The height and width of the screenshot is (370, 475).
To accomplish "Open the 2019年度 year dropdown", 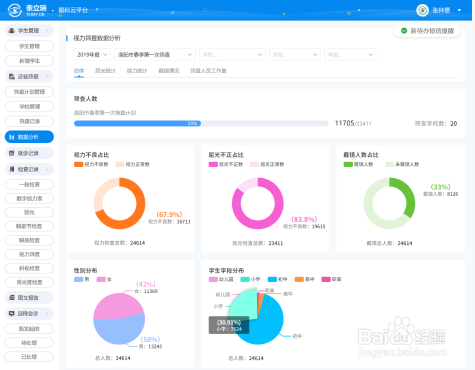I will click(x=92, y=55).
